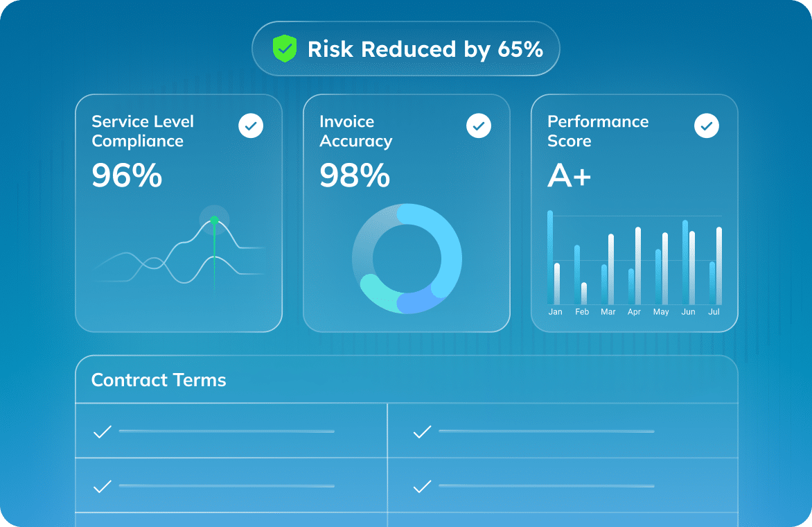The width and height of the screenshot is (812, 527).
Task: Click the Risk Reduced by 65% badge
Action: [x=405, y=49]
